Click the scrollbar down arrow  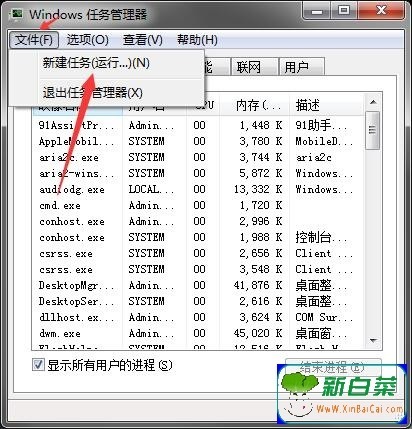(x=373, y=341)
